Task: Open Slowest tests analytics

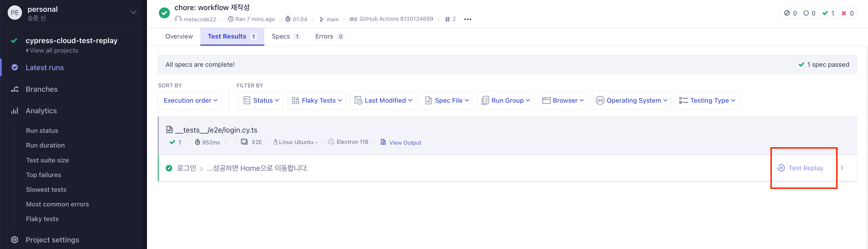Action: point(46,189)
